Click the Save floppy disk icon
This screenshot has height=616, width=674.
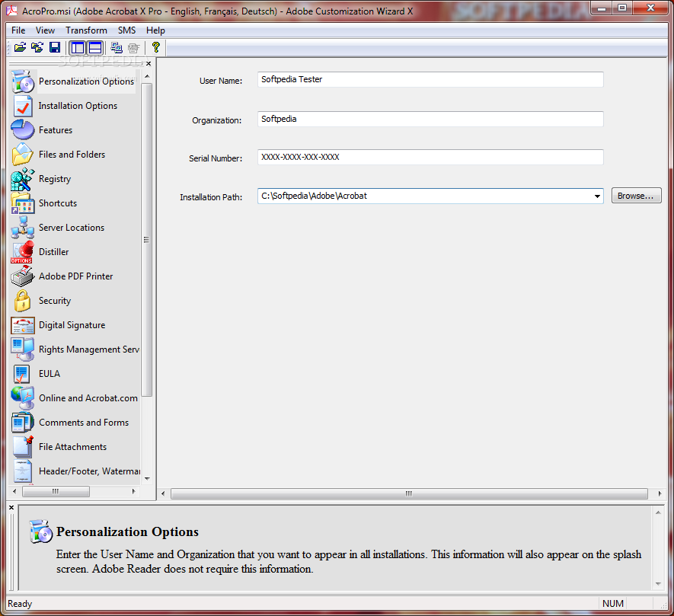55,47
